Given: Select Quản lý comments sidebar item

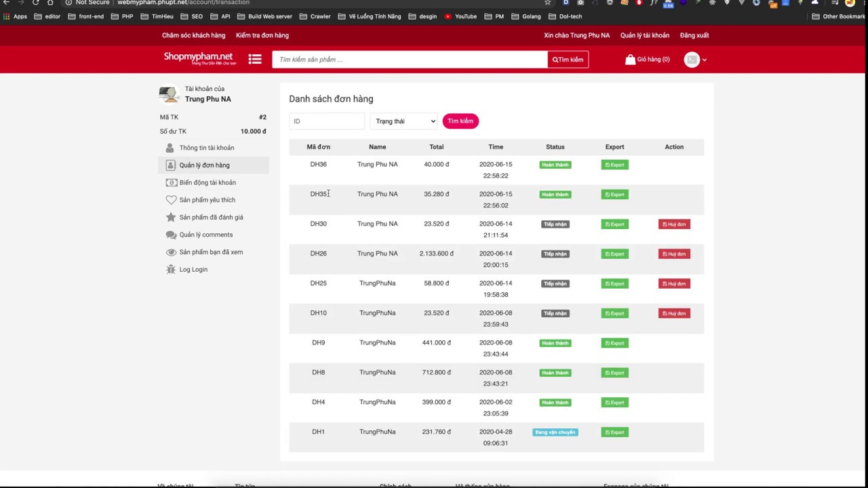Looking at the screenshot, I should 214,235.
